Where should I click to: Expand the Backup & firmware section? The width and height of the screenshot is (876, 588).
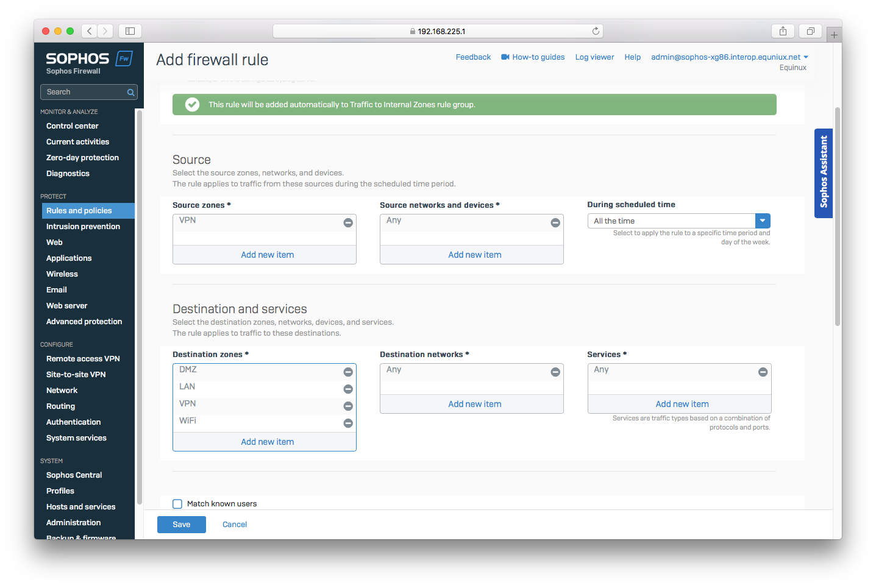click(80, 537)
